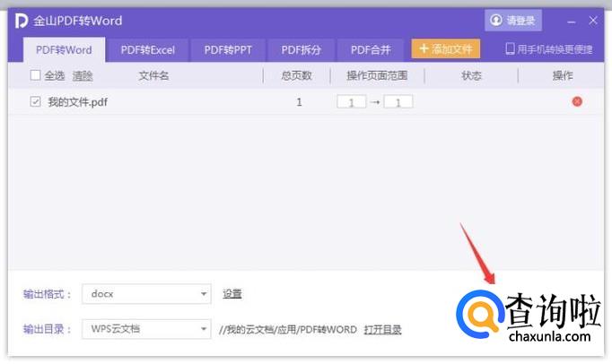Click the 文件名 column header
This screenshot has width=612, height=364.
[x=153, y=75]
